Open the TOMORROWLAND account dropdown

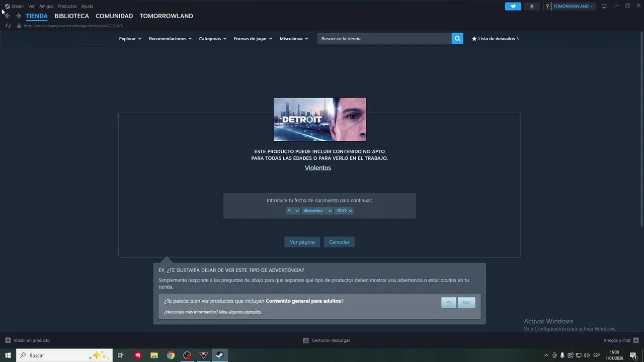coord(573,7)
